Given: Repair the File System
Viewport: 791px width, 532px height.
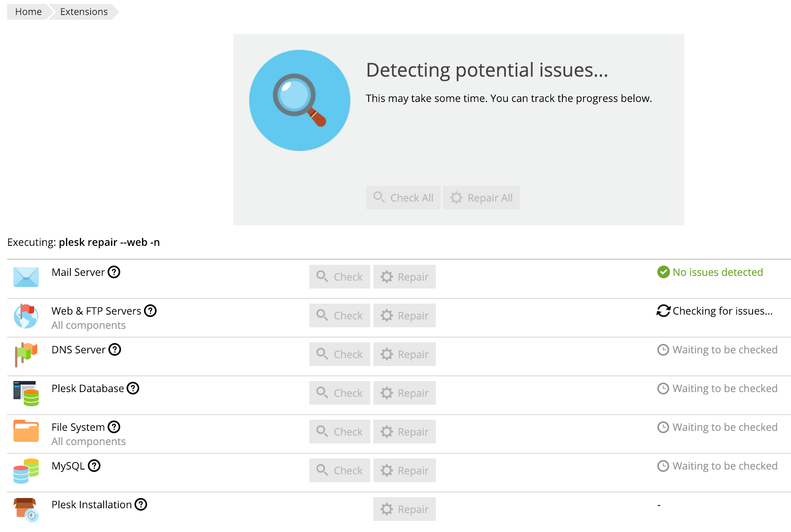Looking at the screenshot, I should (405, 432).
